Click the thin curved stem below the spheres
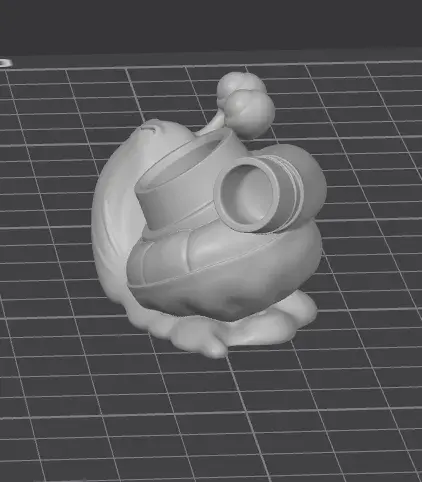 coord(213,125)
